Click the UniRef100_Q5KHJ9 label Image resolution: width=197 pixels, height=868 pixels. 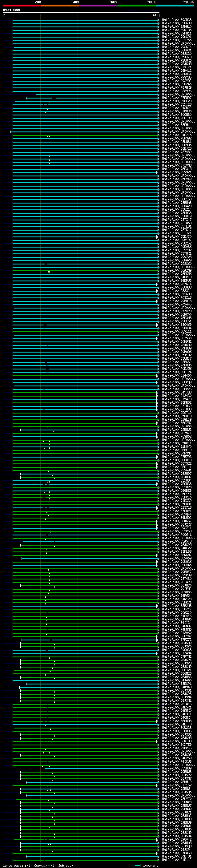[177, 782]
